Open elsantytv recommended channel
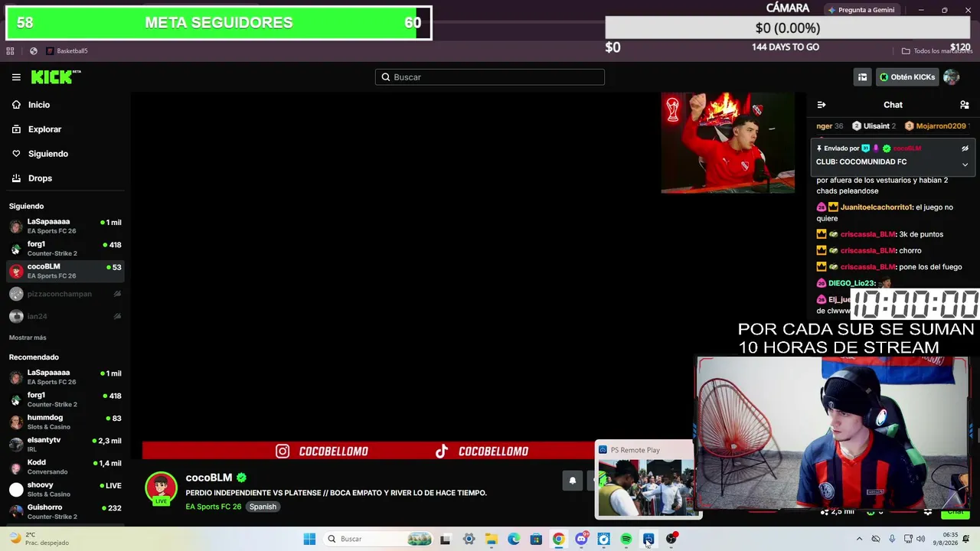Viewport: 980px width, 551px height. 65,445
